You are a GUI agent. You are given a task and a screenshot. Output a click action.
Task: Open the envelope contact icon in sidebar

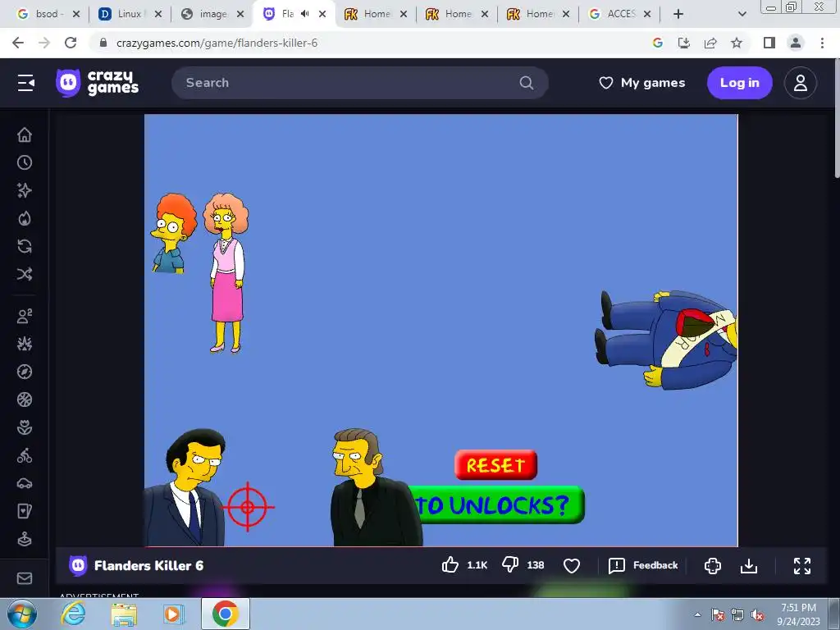tap(25, 578)
